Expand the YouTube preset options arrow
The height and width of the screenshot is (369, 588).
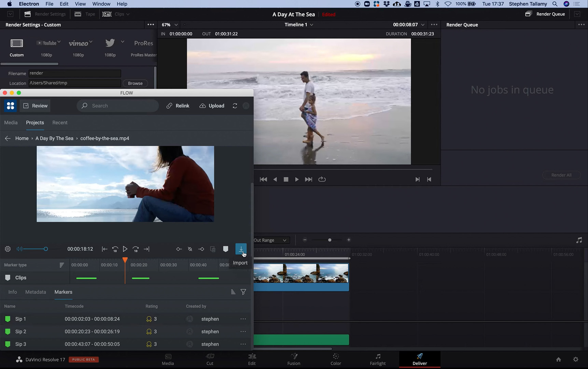pos(59,42)
